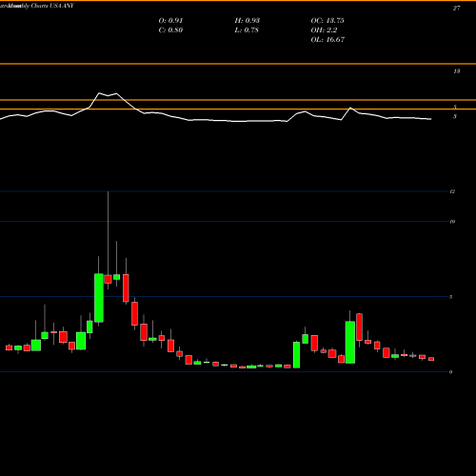Click the '10' price axis label
The width and height of the screenshot is (476, 476).
(x=452, y=222)
